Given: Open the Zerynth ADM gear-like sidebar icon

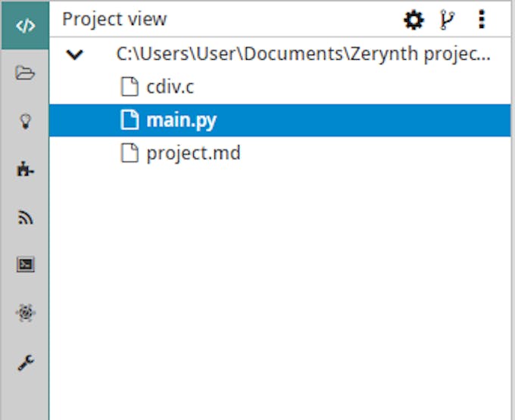Looking at the screenshot, I should coord(25,313).
